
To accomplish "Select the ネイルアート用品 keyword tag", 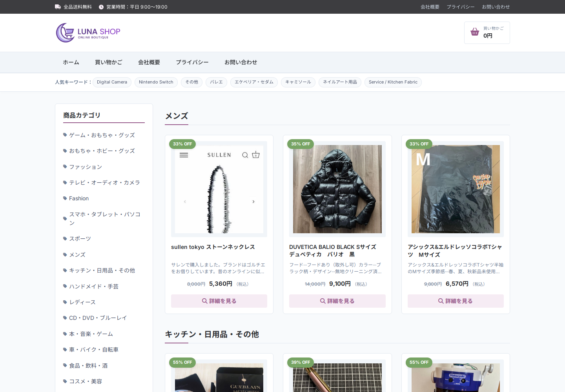I will (340, 82).
